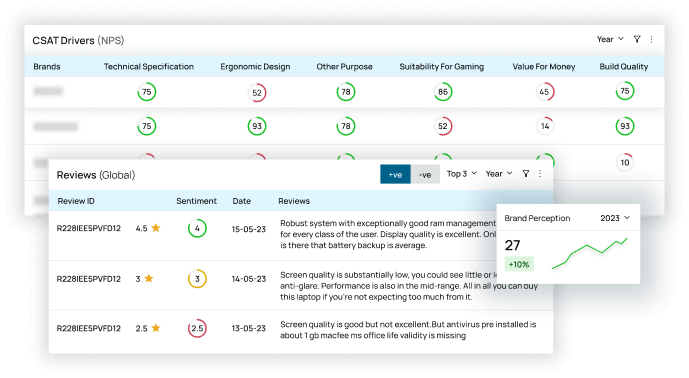Click the 4.5 star rating icon
Screen dimensions: 689x378
pos(156,228)
